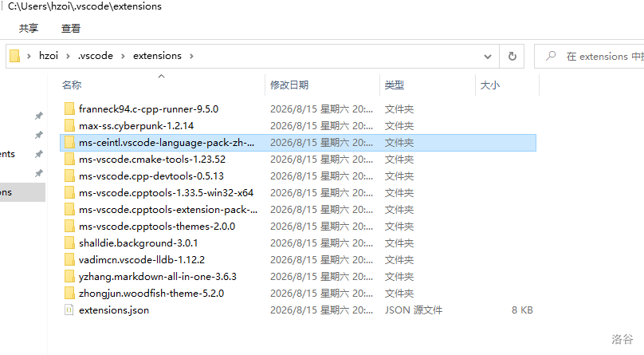Click the 8 KB size value
The height and width of the screenshot is (355, 644).
coord(522,310)
